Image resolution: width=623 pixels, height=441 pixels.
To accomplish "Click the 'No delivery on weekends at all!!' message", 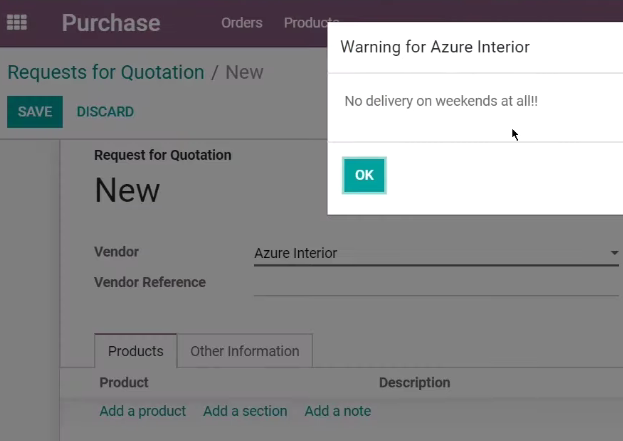I will tap(441, 101).
